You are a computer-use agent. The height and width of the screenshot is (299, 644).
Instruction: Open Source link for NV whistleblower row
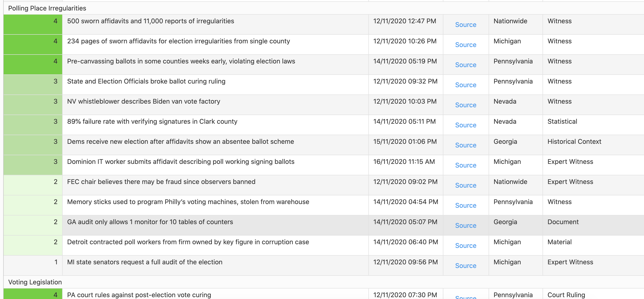tap(466, 105)
